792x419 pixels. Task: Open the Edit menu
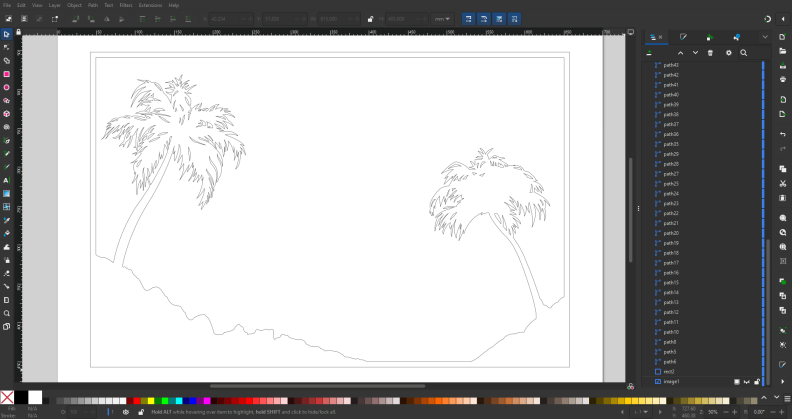[x=21, y=5]
